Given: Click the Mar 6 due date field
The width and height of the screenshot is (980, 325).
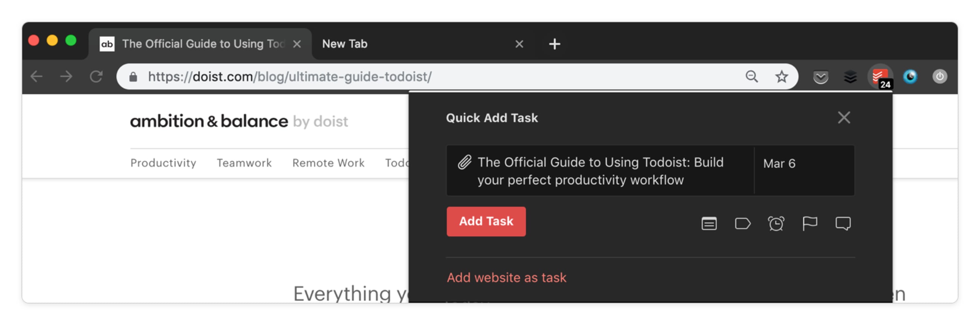Looking at the screenshot, I should click(x=804, y=171).
